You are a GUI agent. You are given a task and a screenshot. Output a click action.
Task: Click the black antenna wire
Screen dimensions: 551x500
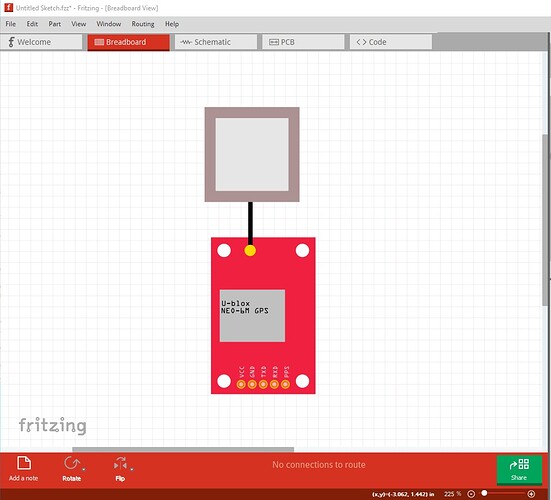pos(250,222)
